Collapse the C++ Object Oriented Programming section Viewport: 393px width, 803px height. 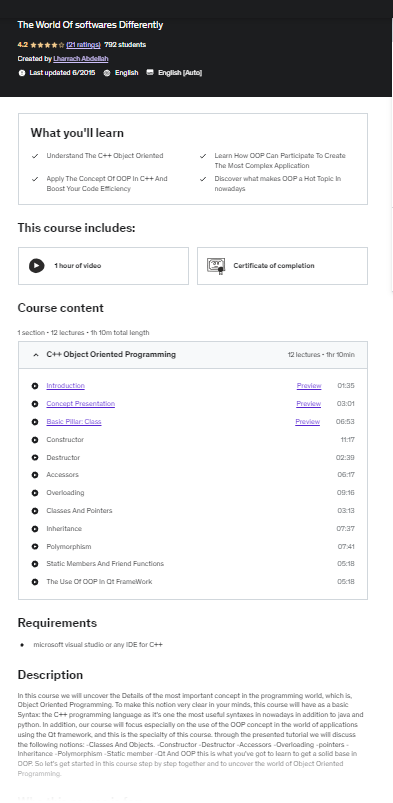point(193,354)
